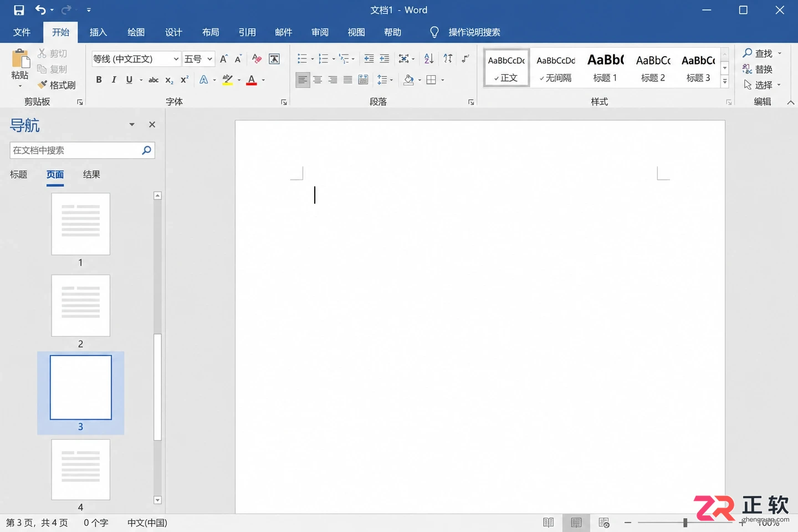The height and width of the screenshot is (532, 798).
Task: Click the zoom slider handle
Action: pos(686,523)
